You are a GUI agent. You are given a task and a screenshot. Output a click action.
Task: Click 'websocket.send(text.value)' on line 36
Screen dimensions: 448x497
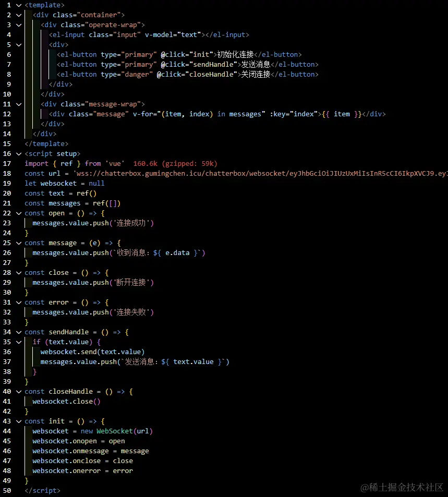pos(93,352)
